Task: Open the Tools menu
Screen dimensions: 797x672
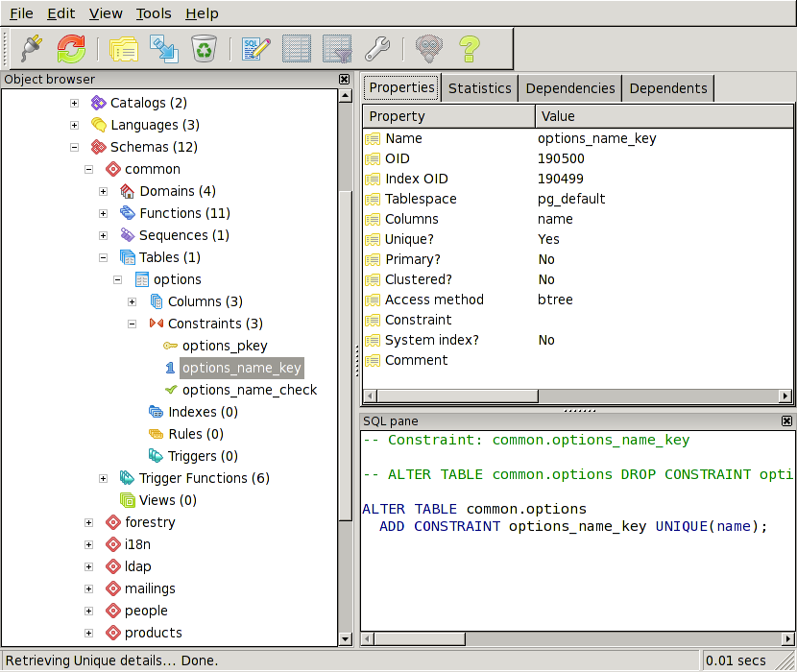Action: click(x=154, y=13)
